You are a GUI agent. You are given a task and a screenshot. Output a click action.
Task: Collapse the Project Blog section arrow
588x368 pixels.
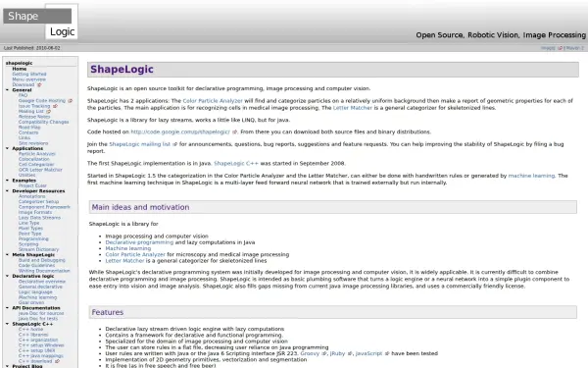tap(7, 366)
